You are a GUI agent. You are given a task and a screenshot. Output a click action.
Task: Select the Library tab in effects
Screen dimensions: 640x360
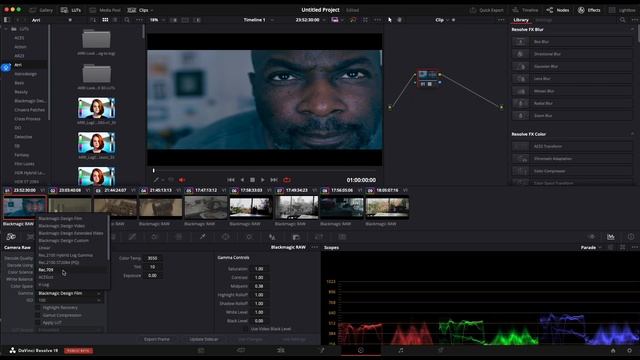tap(521, 20)
